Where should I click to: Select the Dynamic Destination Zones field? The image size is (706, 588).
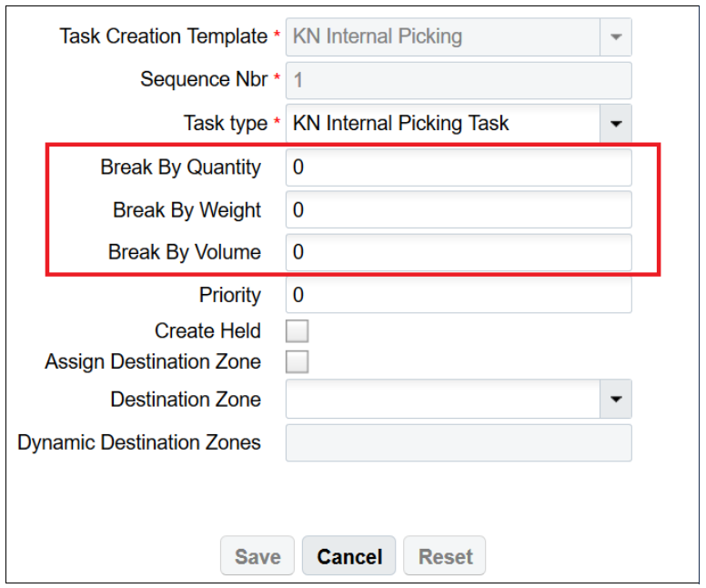click(458, 443)
